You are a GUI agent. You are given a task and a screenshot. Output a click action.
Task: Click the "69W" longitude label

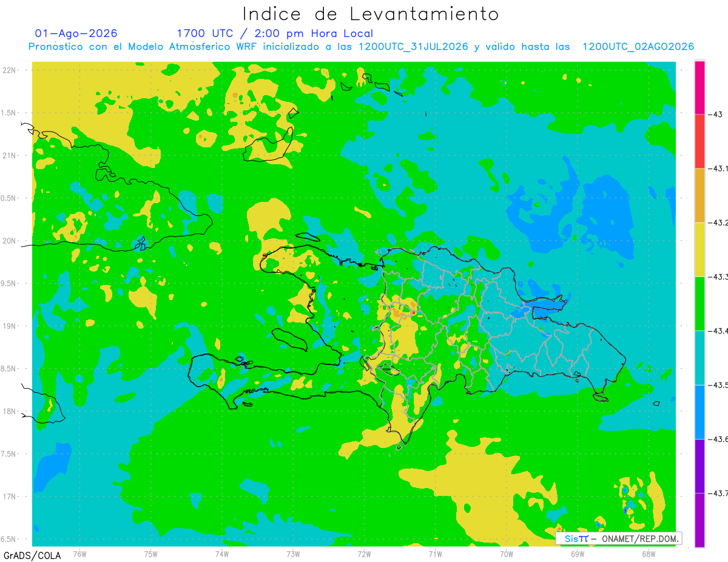[x=578, y=554]
